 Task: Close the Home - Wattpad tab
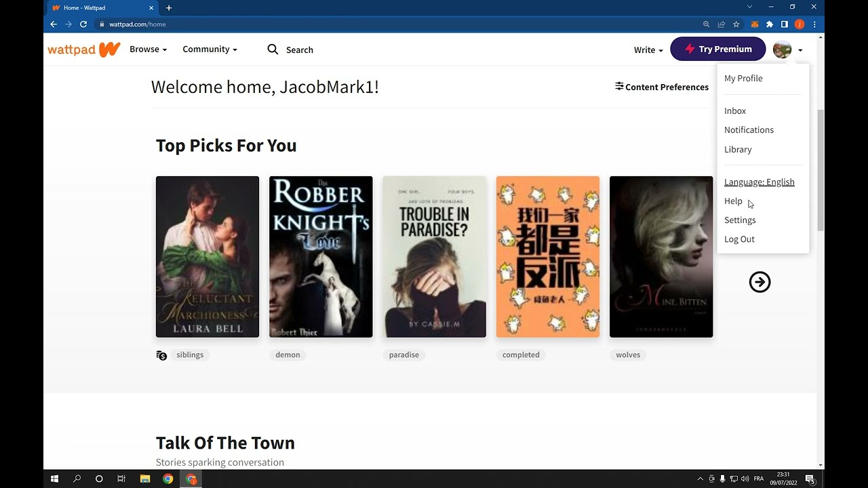point(151,8)
